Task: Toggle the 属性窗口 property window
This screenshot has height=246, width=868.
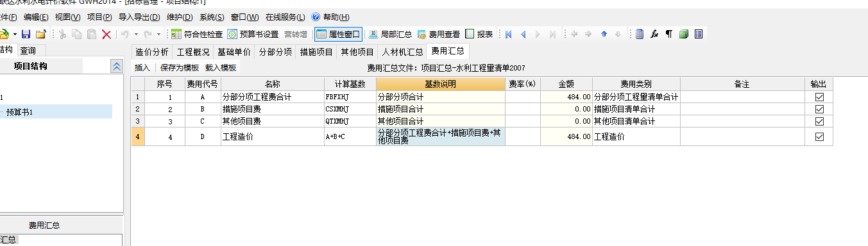Action: 339,34
